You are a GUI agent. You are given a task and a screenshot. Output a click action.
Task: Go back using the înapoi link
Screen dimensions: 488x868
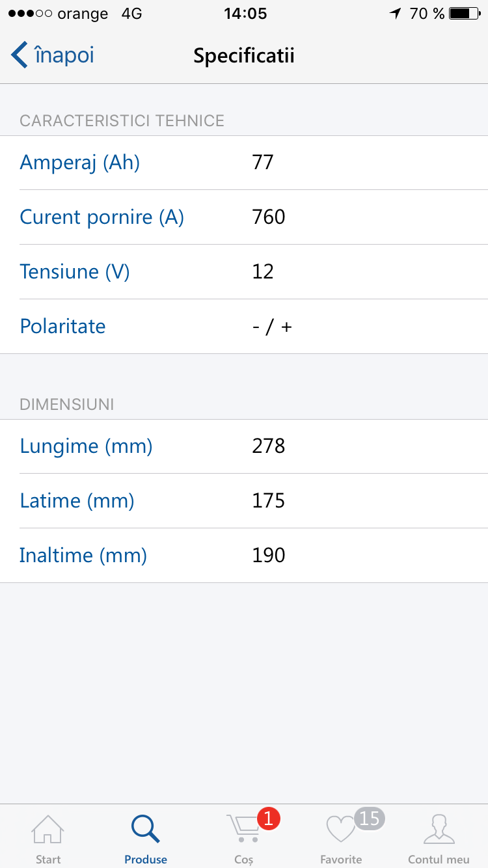click(64, 55)
